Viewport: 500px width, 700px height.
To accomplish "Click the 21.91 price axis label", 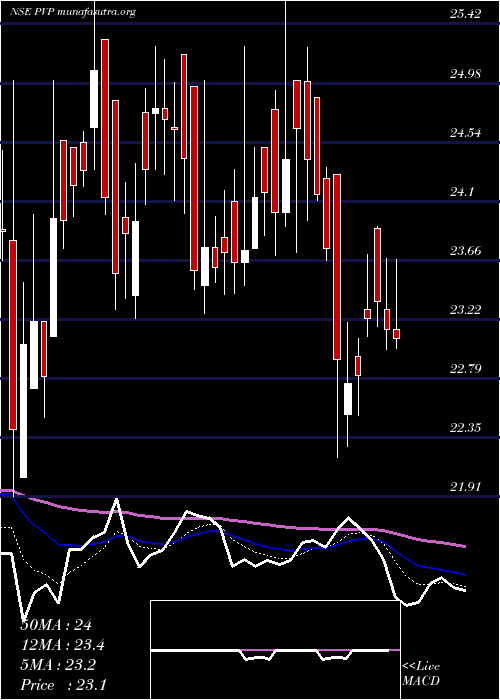I will tap(466, 487).
